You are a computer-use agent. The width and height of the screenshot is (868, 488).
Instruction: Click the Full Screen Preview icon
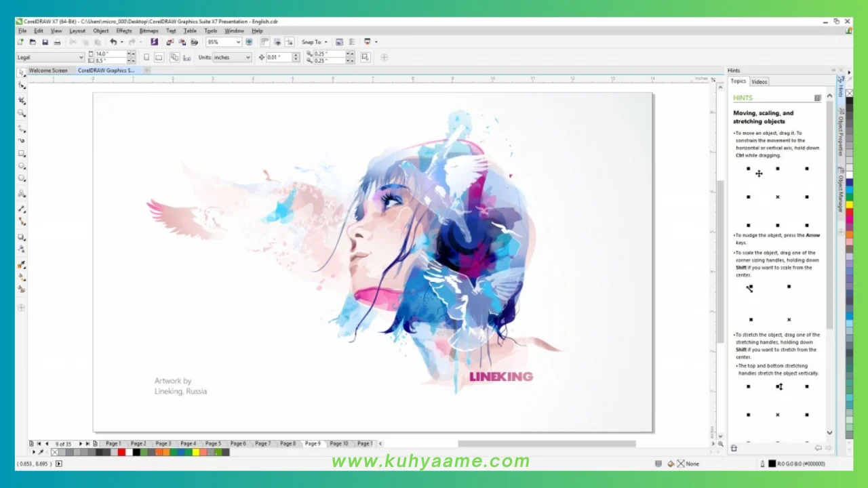[x=249, y=42]
